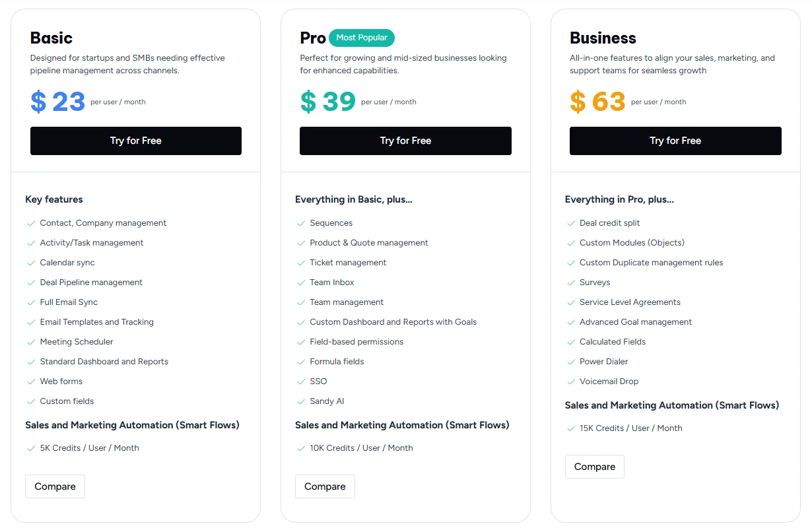Click the checkmark beside Calendar sync
Screen dimensions: 812x530
tap(31, 263)
